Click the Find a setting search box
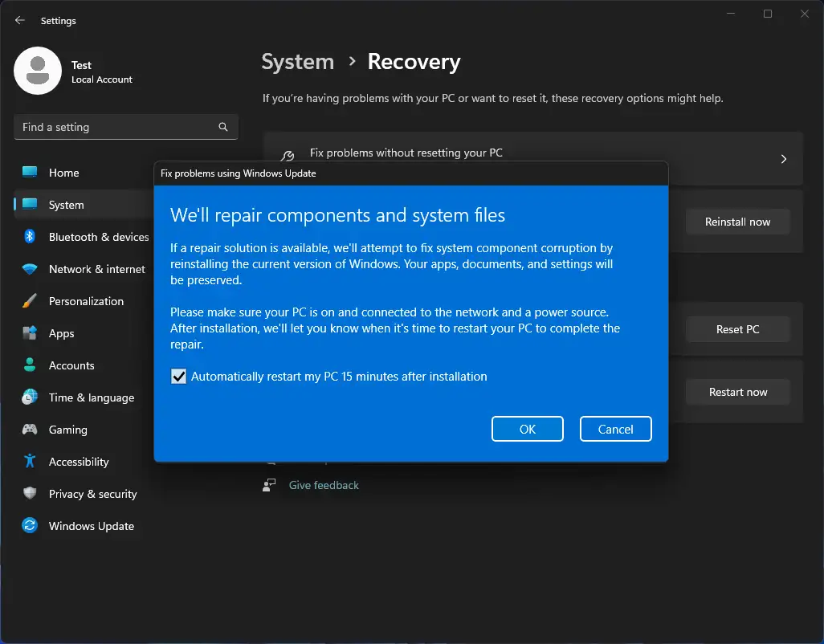This screenshot has height=644, width=824. click(125, 127)
